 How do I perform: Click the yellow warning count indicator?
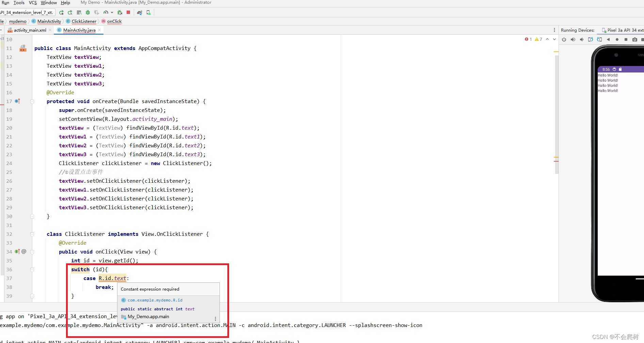point(538,39)
